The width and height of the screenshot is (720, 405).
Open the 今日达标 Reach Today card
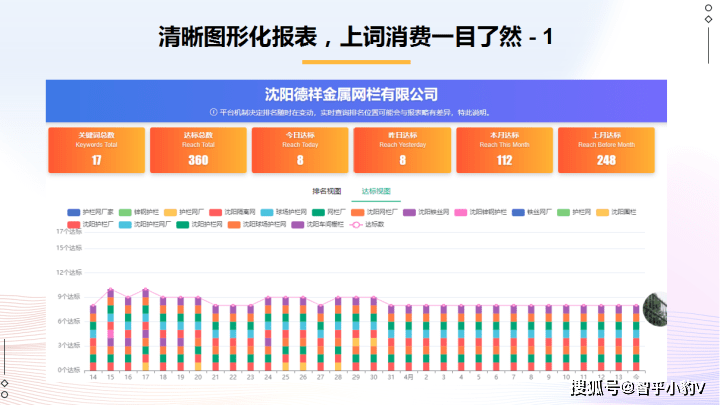click(300, 150)
